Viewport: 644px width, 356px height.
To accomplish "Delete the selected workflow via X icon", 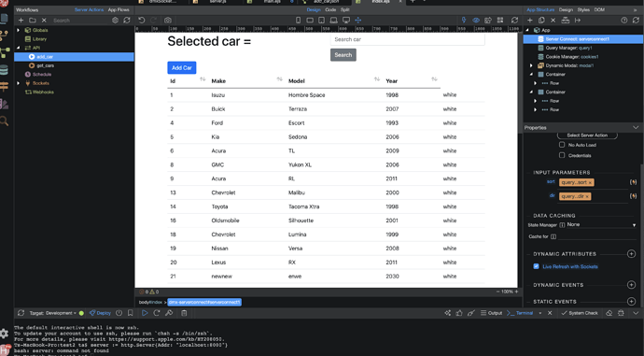I will pyautogui.click(x=44, y=21).
